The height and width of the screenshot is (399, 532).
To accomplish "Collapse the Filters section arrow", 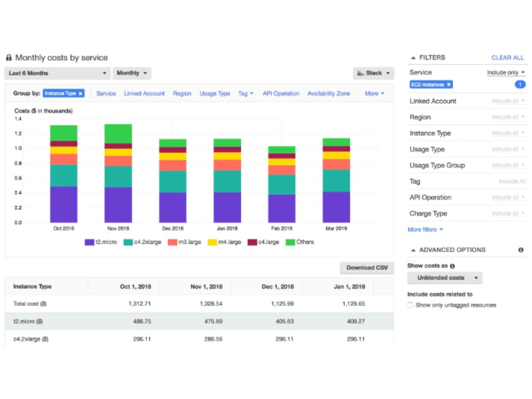I will coord(413,58).
